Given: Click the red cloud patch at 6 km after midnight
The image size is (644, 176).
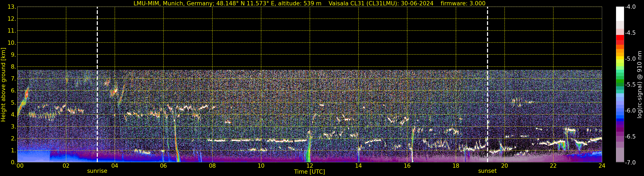Looking at the screenshot, I should (26, 94).
